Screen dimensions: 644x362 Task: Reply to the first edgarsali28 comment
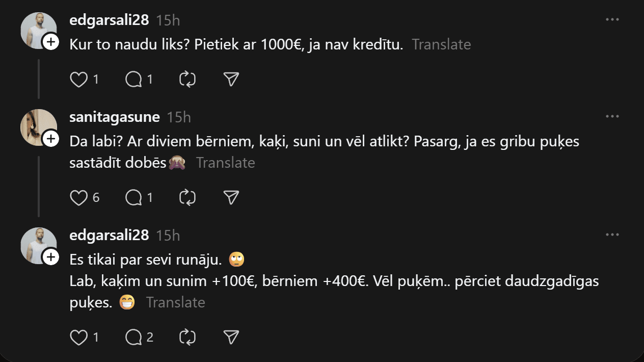(133, 80)
